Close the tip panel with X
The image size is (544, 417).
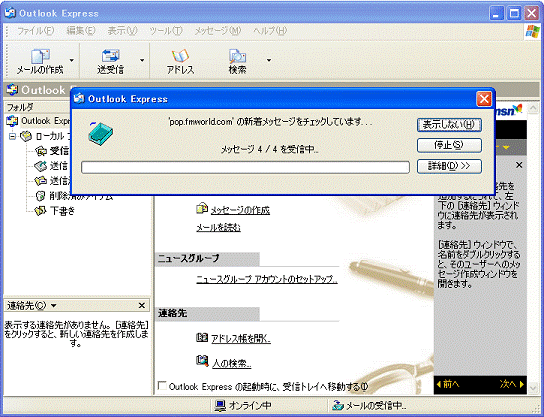(519, 165)
